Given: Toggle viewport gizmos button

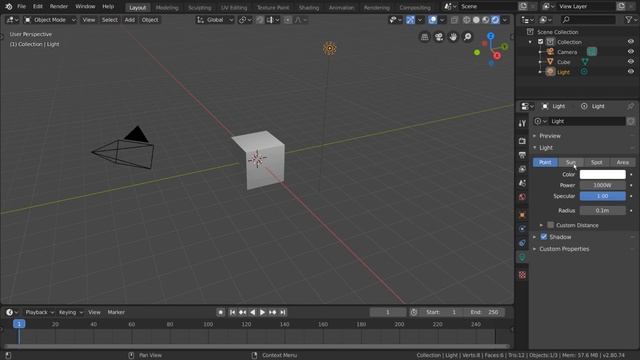Looking at the screenshot, I should pyautogui.click(x=410, y=20).
